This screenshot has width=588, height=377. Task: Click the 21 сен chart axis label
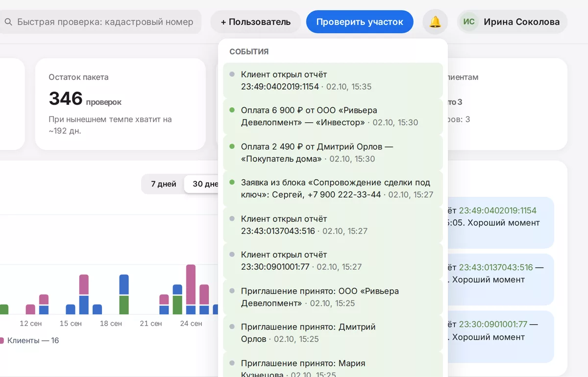(151, 324)
